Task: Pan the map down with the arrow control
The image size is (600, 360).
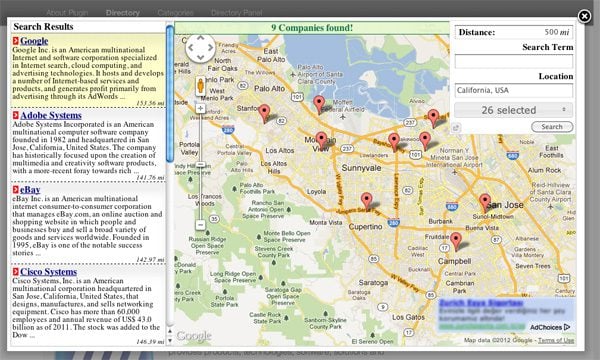Action: click(x=201, y=58)
